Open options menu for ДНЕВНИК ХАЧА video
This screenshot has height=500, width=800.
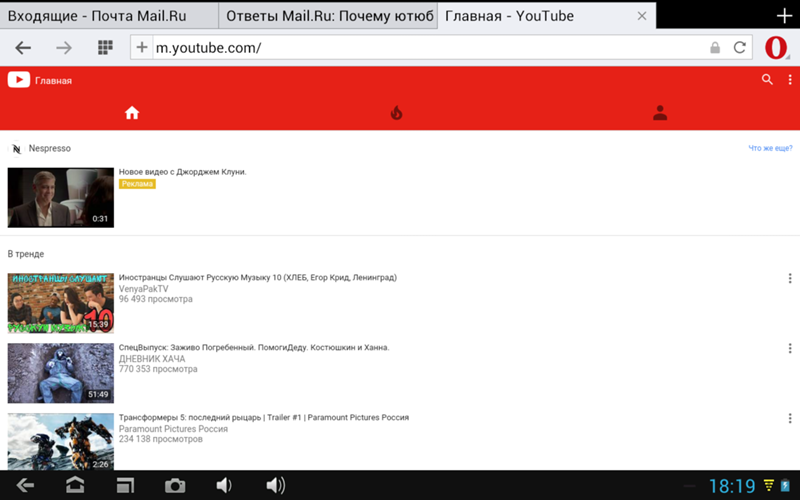pyautogui.click(x=790, y=348)
